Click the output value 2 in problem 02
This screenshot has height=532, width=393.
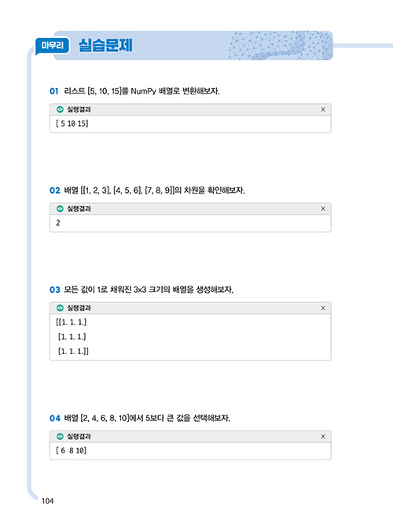(58, 223)
